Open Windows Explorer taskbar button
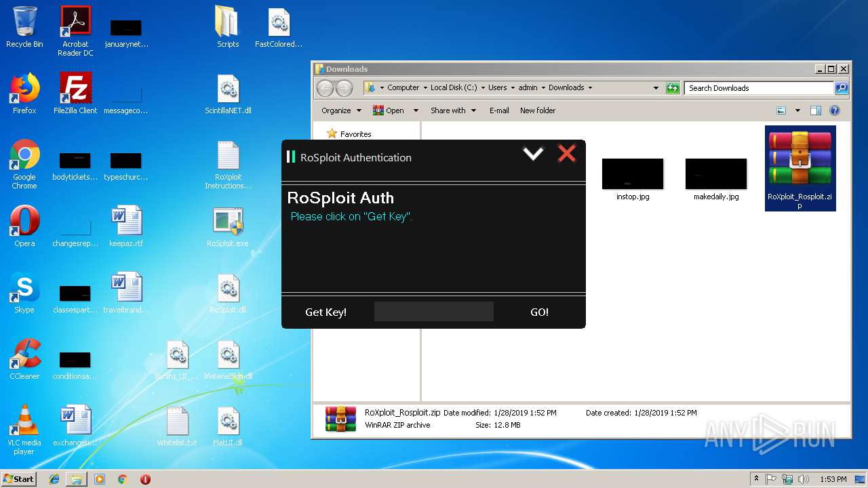868x488 pixels. pos(77,479)
